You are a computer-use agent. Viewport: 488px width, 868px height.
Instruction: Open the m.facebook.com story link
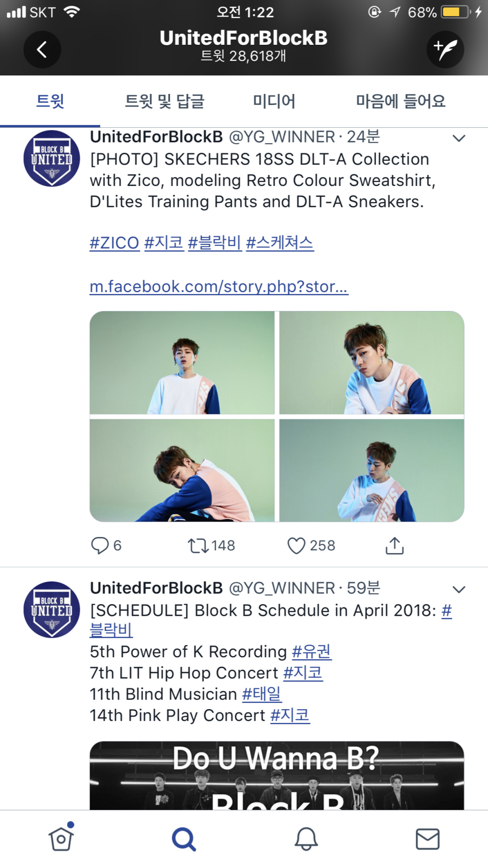[219, 286]
